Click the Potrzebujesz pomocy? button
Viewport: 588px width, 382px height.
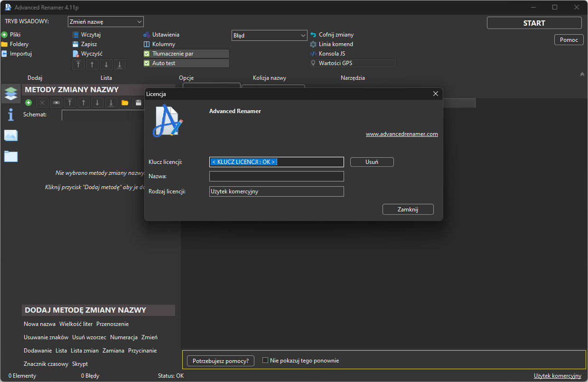(221, 361)
